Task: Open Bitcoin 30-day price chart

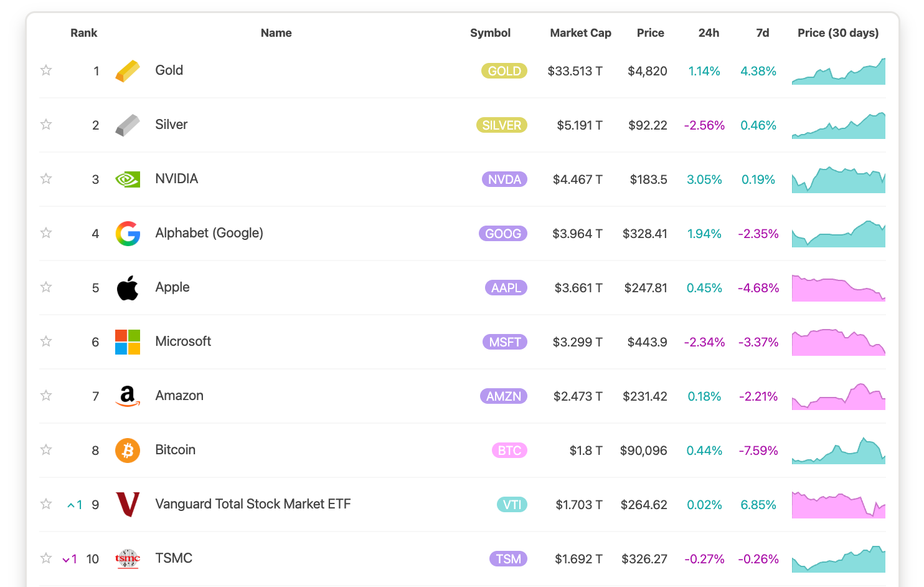Action: tap(838, 451)
